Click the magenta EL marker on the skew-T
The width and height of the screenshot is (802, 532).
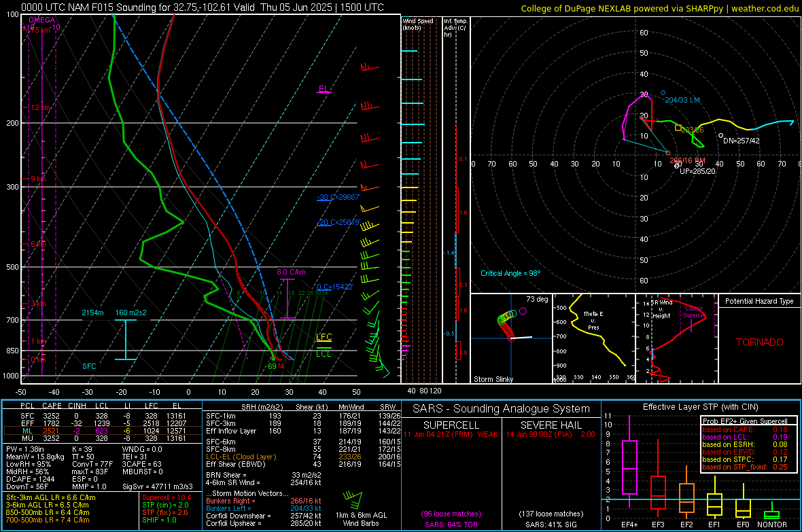(x=324, y=89)
